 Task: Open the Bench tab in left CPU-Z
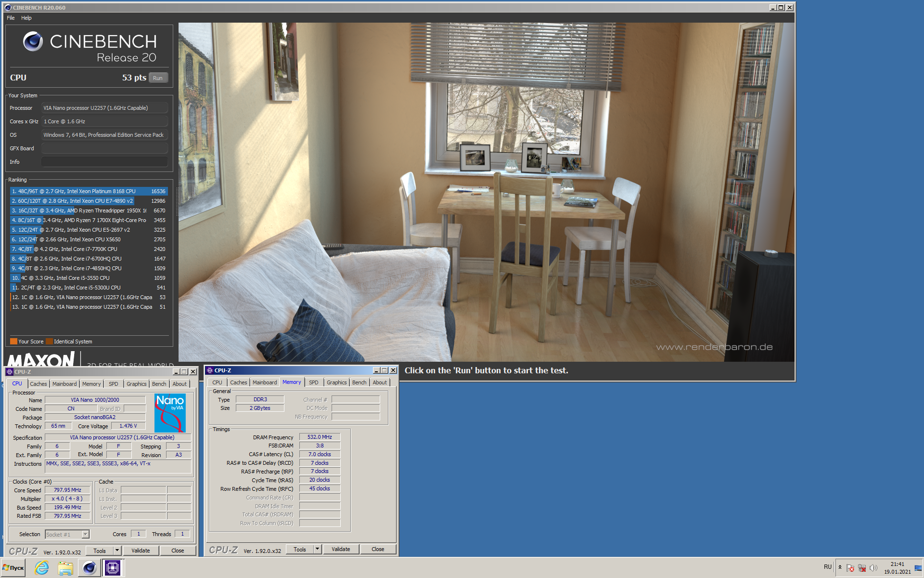(x=159, y=384)
